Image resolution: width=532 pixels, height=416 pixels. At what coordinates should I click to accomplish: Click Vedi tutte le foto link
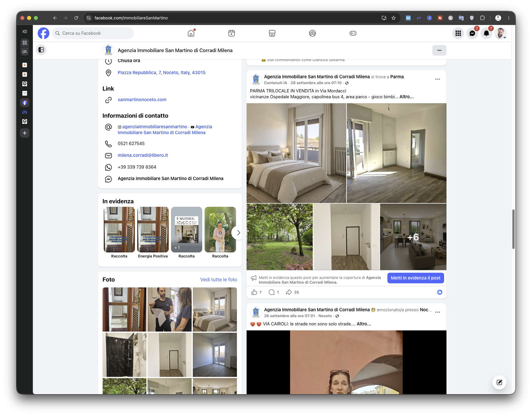(219, 279)
